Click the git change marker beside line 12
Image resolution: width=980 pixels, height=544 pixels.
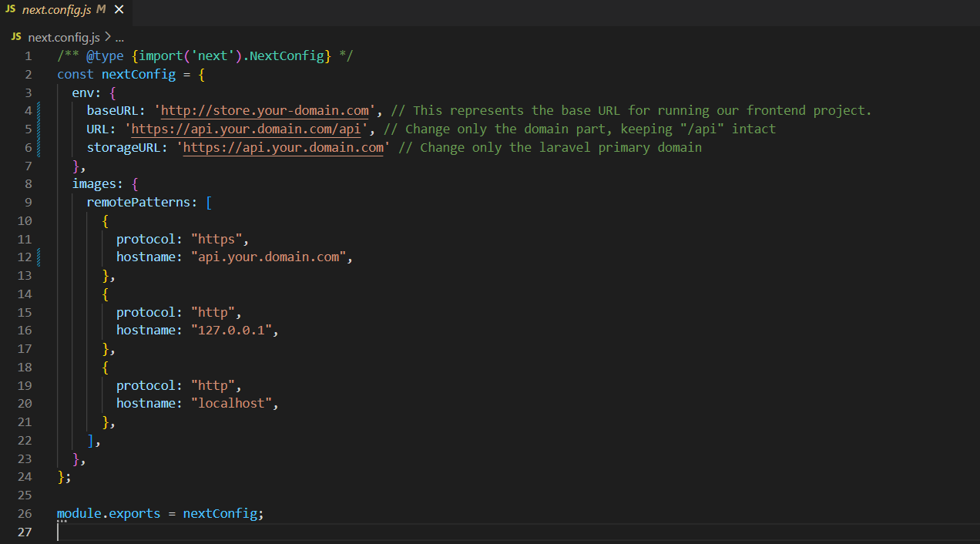pos(39,257)
